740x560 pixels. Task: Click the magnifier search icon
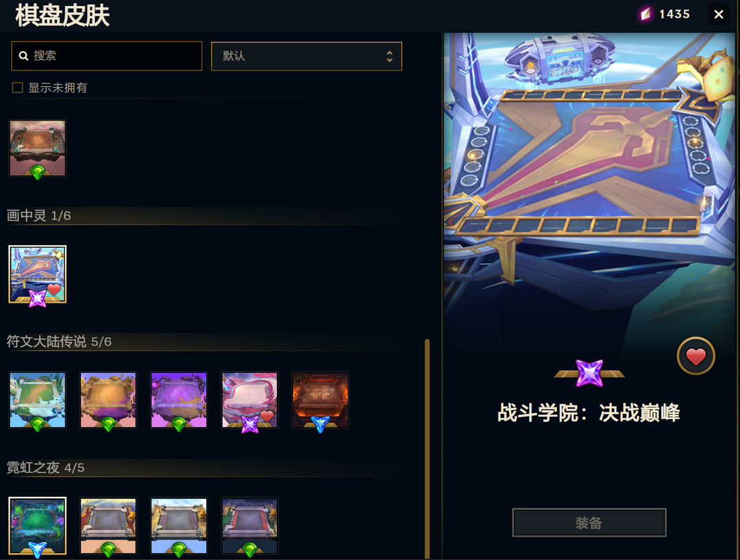click(23, 56)
